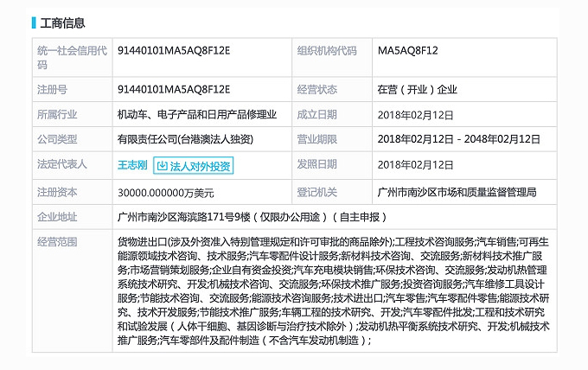The width and height of the screenshot is (588, 370).
Task: Click the 法定代表人 label
Action: pyautogui.click(x=62, y=164)
